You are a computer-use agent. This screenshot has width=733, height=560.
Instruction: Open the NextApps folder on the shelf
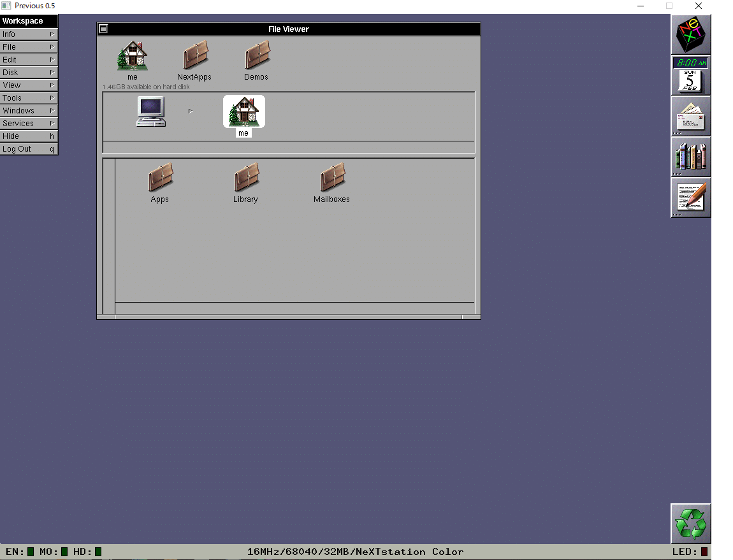195,55
